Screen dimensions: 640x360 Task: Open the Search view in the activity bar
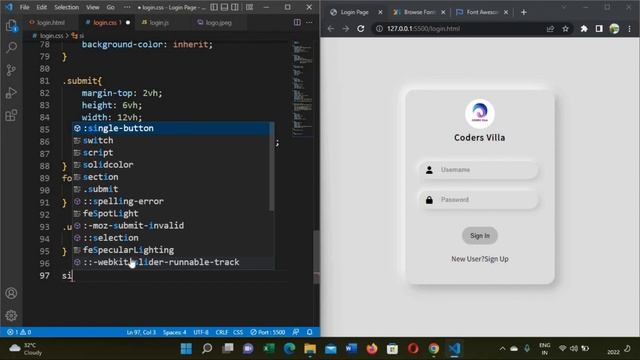11,47
